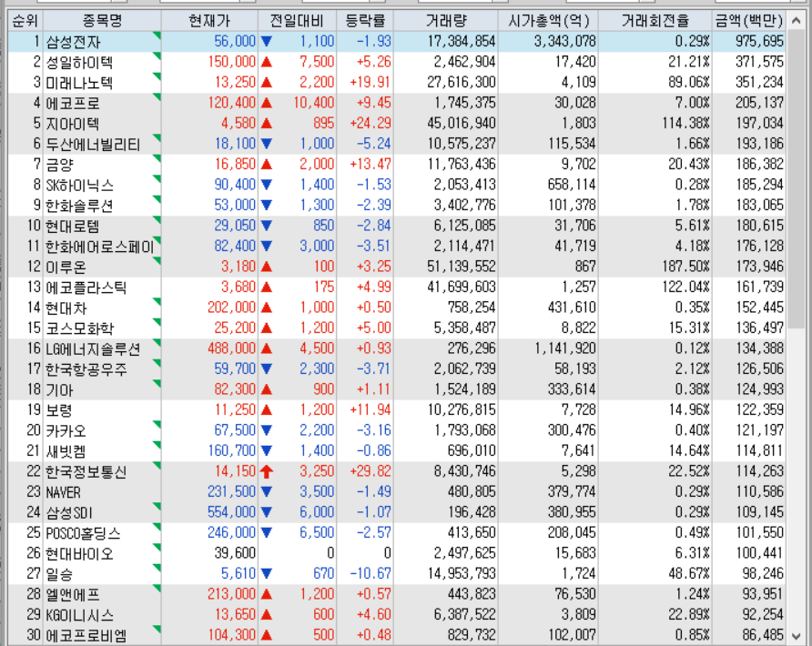Select 에코프로 stock name

pyautogui.click(x=73, y=103)
